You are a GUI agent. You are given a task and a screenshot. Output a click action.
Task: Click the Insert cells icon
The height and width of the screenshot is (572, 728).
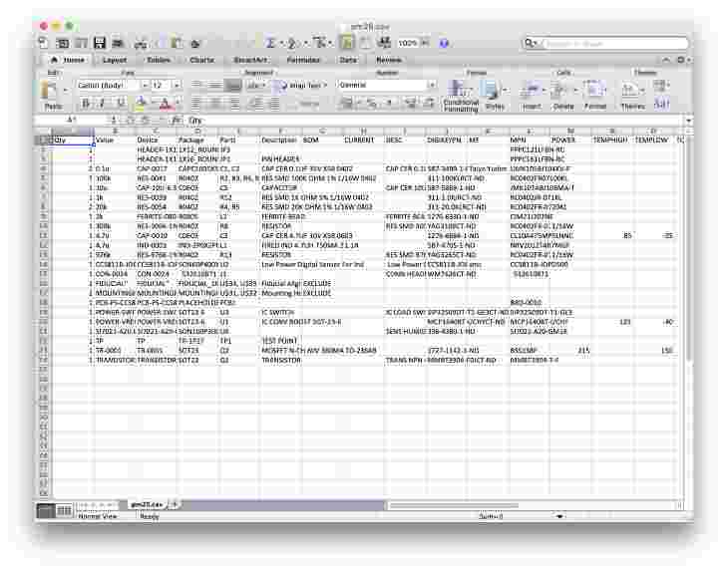[532, 93]
